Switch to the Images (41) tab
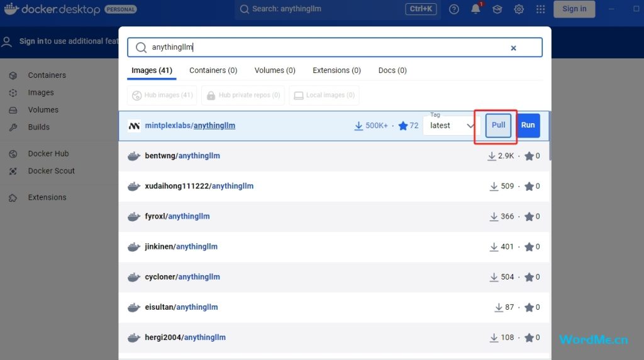 (x=152, y=70)
